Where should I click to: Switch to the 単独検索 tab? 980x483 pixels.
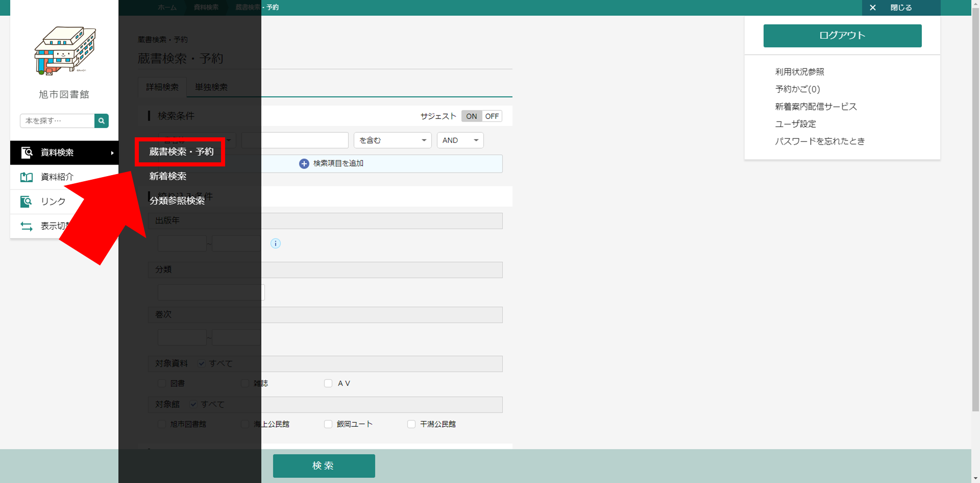pos(211,87)
